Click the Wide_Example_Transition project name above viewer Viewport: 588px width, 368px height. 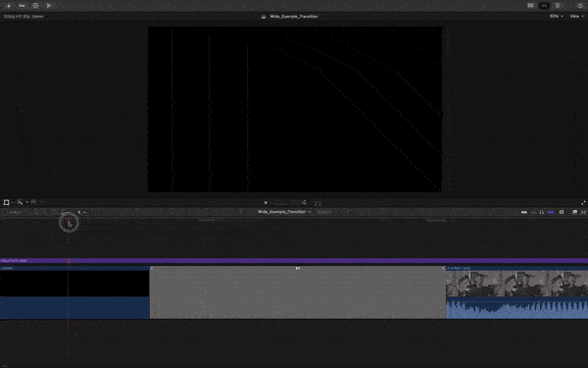click(x=294, y=17)
